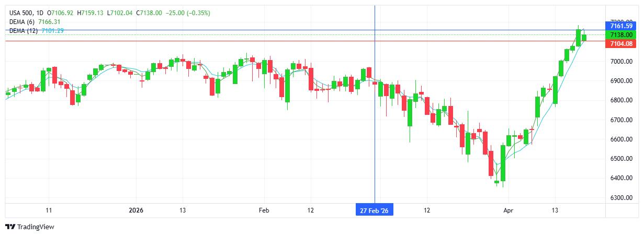The image size is (644, 236).
Task: Select the red 7104.08 price label
Action: (621, 44)
